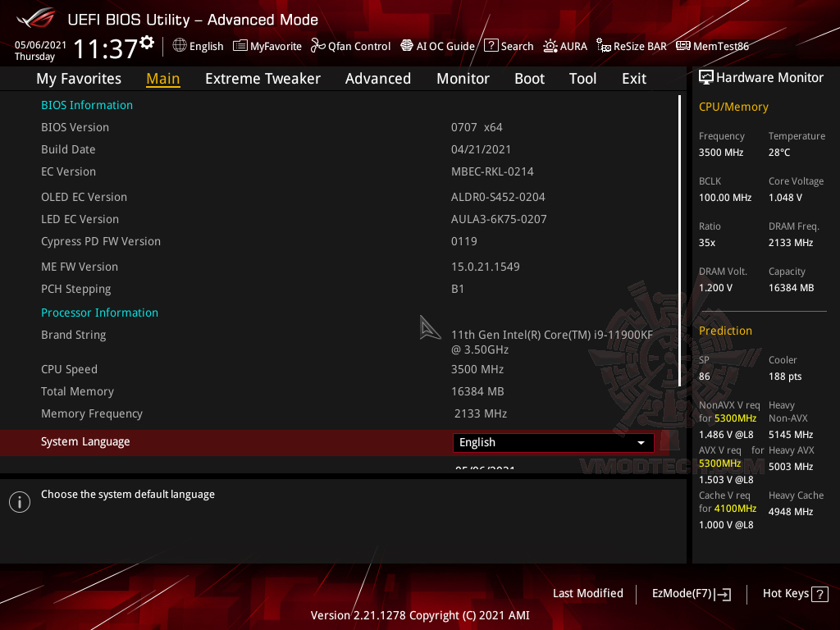Click the AULA3-6K75-0207 value

click(499, 219)
